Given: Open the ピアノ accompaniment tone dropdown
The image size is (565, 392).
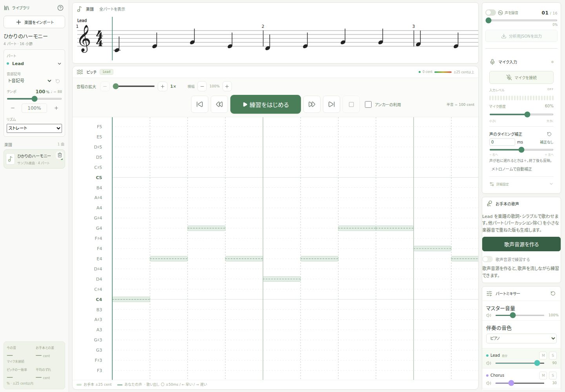Looking at the screenshot, I should tap(521, 338).
